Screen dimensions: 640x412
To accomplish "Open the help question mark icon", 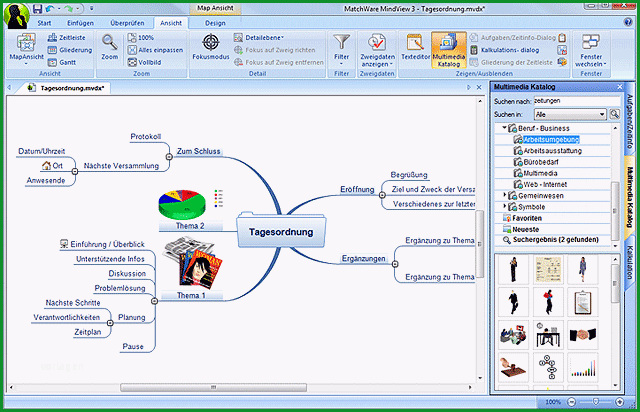I will (x=628, y=22).
